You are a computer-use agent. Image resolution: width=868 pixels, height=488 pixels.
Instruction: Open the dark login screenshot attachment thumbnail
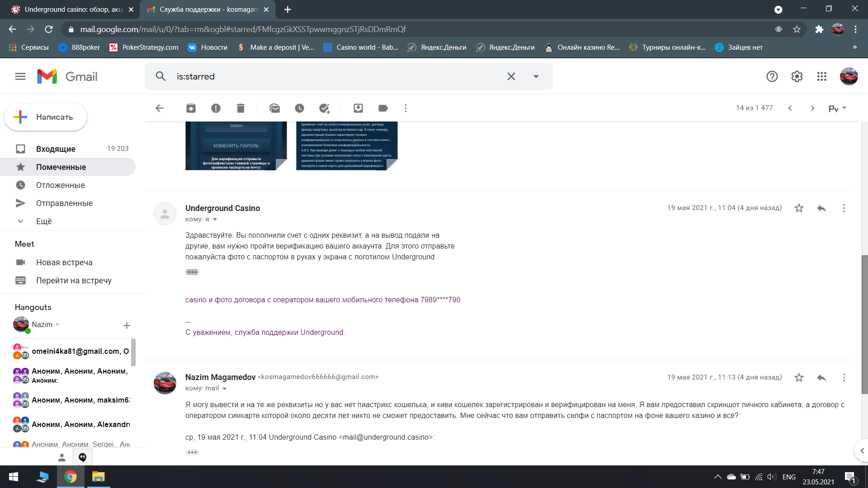tap(236, 145)
